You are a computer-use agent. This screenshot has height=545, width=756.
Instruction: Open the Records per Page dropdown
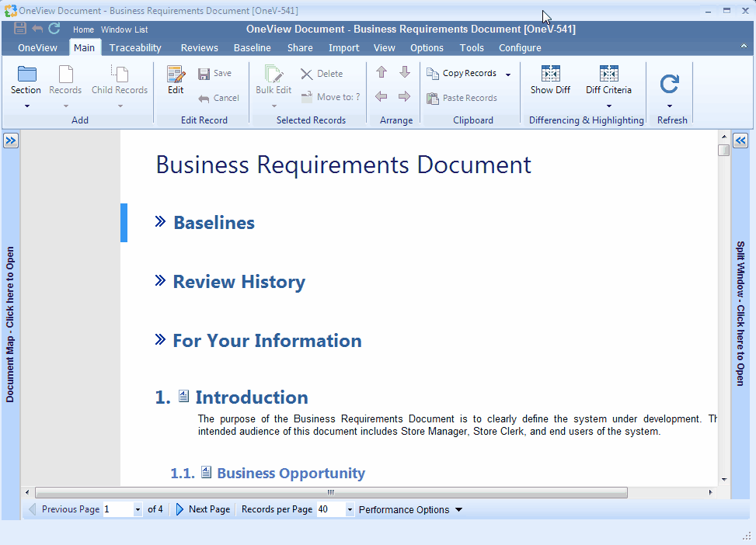pos(350,509)
